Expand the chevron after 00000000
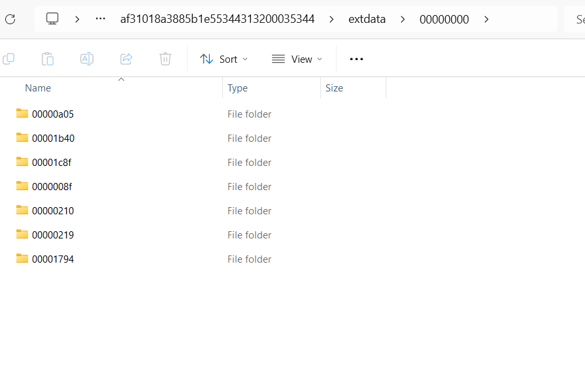The image size is (585, 392). pyautogui.click(x=486, y=19)
